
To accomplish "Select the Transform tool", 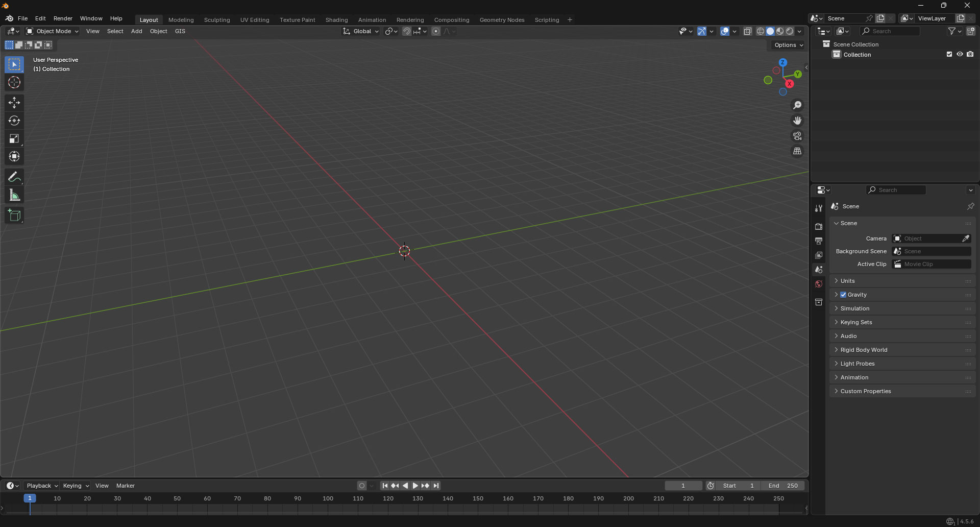I will pos(14,156).
